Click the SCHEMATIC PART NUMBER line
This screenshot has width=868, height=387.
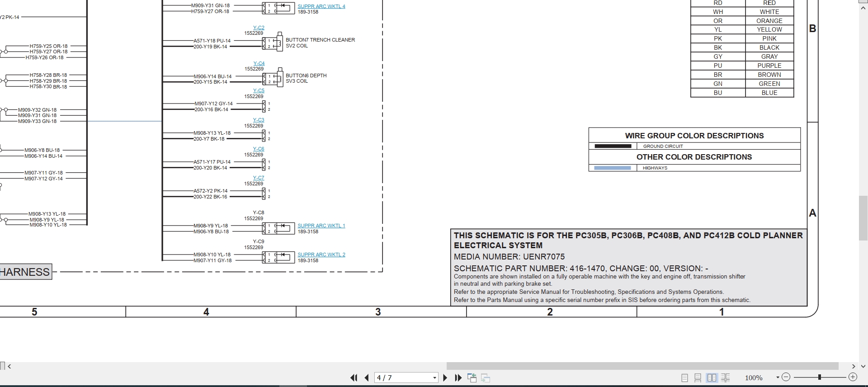click(x=581, y=268)
